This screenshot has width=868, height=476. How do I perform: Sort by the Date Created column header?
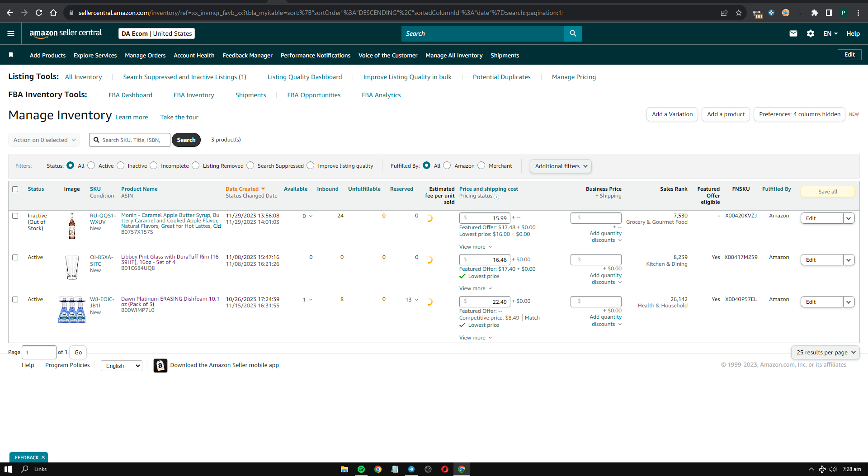[x=245, y=189]
